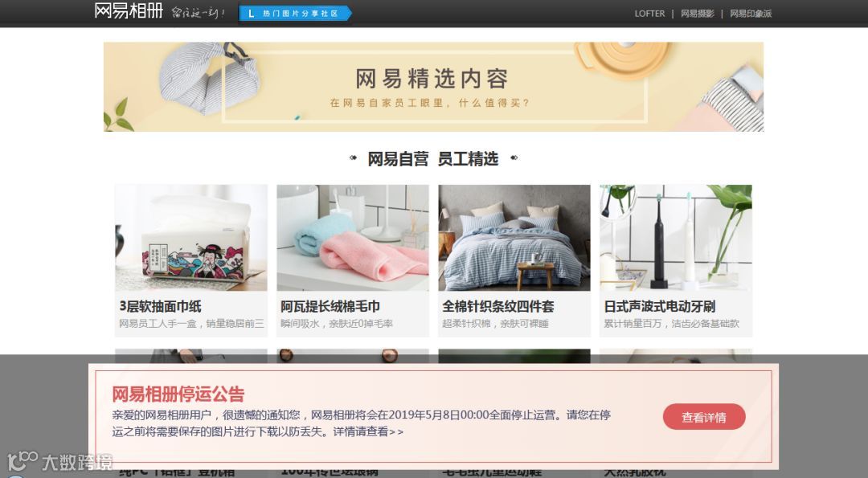The height and width of the screenshot is (478, 868).
Task: Open the 日式声波式电动牙刷 toothbrush image
Action: click(676, 238)
